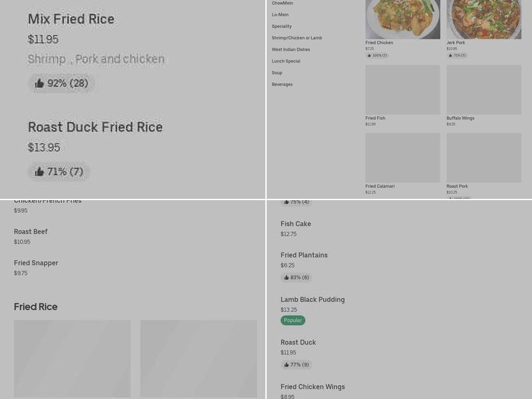Click thumbs-up icon under the Jerk Pork card
This screenshot has width=532, height=399.
pos(450,55)
